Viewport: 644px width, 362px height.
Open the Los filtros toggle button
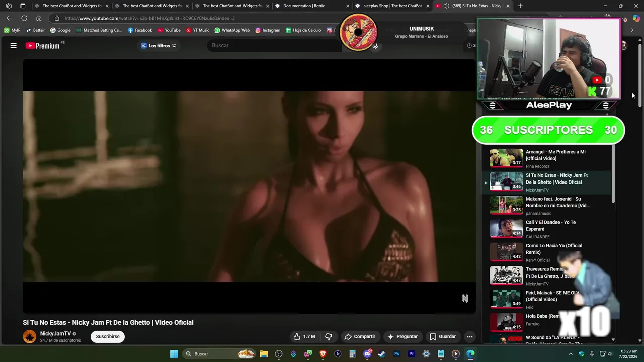click(159, 46)
